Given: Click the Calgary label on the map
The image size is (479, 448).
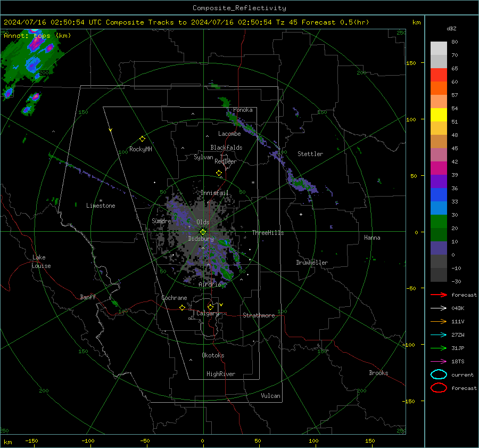Looking at the screenshot, I should tap(208, 313).
